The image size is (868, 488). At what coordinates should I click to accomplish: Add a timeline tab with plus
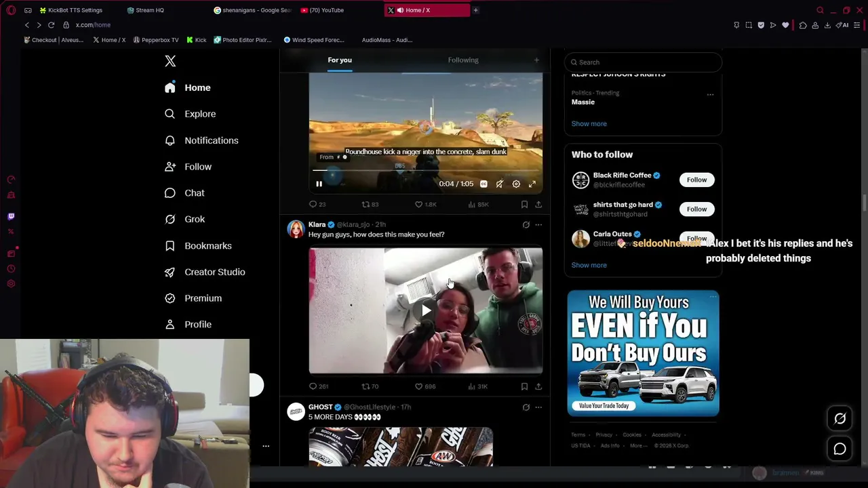pyautogui.click(x=536, y=60)
